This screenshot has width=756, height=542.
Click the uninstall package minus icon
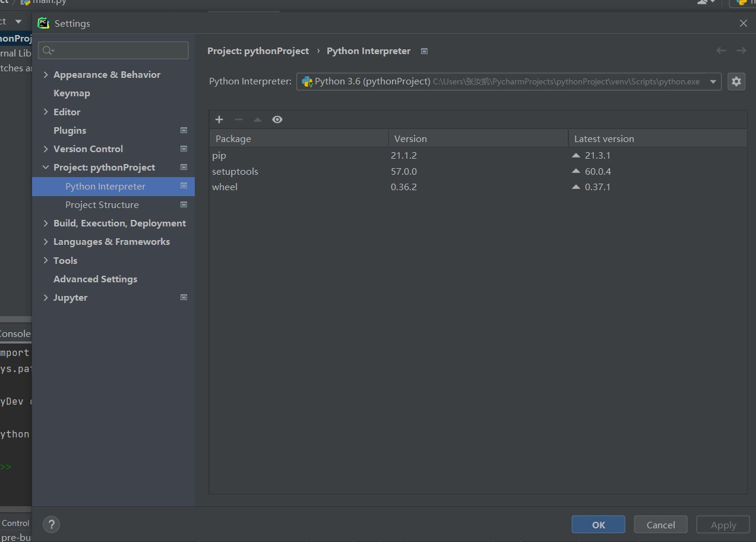pos(239,119)
